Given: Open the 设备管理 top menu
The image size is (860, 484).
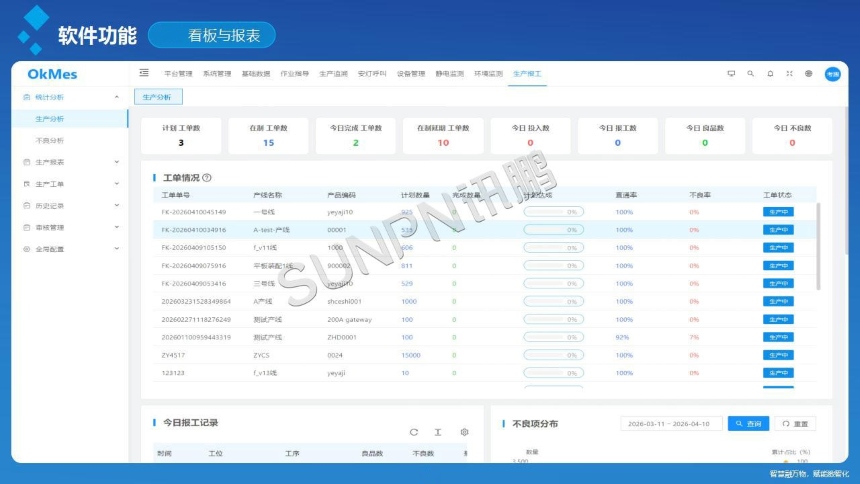Looking at the screenshot, I should (411, 74).
